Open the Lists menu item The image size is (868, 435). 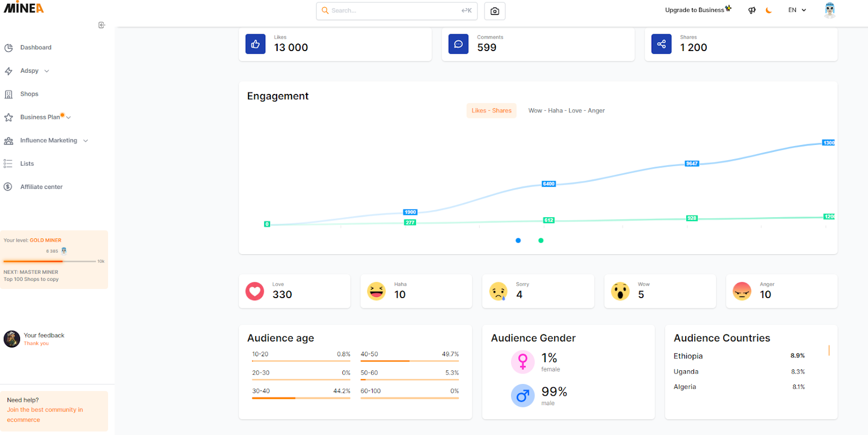(x=27, y=163)
